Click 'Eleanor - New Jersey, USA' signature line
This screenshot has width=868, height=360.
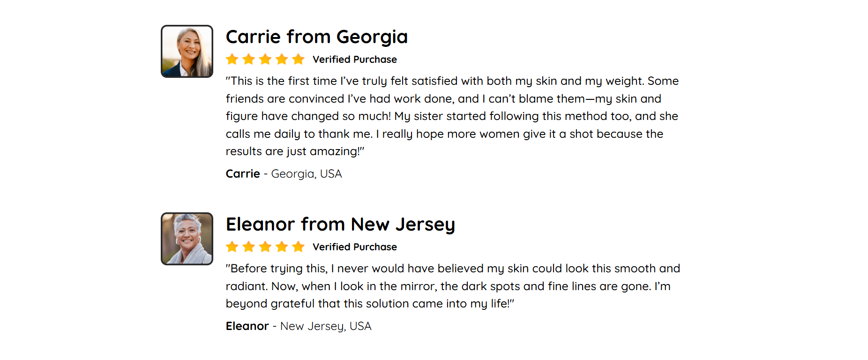coord(299,326)
